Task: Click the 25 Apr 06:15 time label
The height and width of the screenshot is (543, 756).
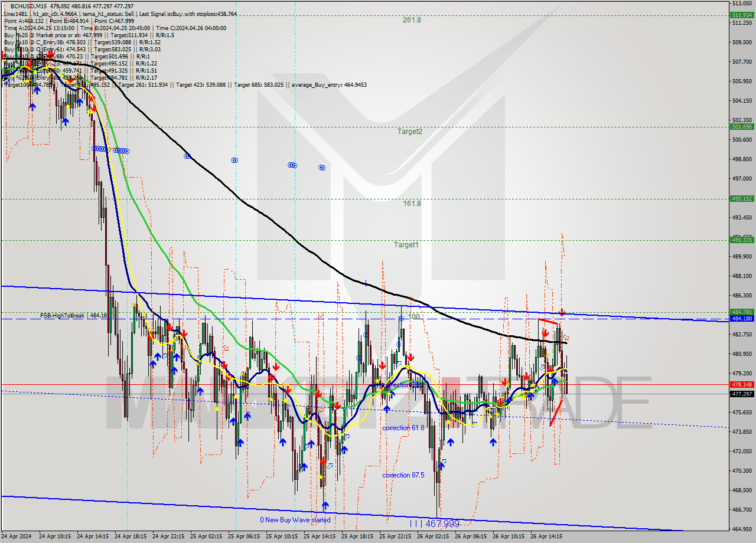Action: pos(245,537)
